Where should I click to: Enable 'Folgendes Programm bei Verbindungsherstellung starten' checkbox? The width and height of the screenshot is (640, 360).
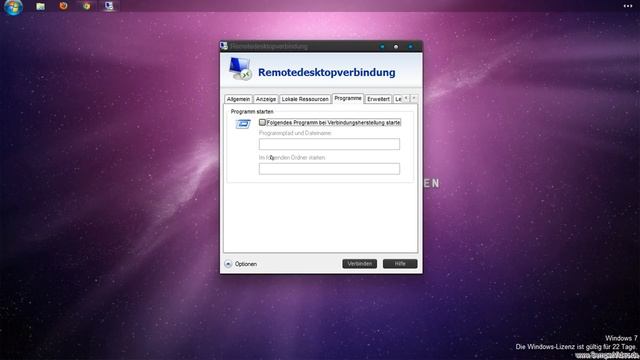[262, 122]
